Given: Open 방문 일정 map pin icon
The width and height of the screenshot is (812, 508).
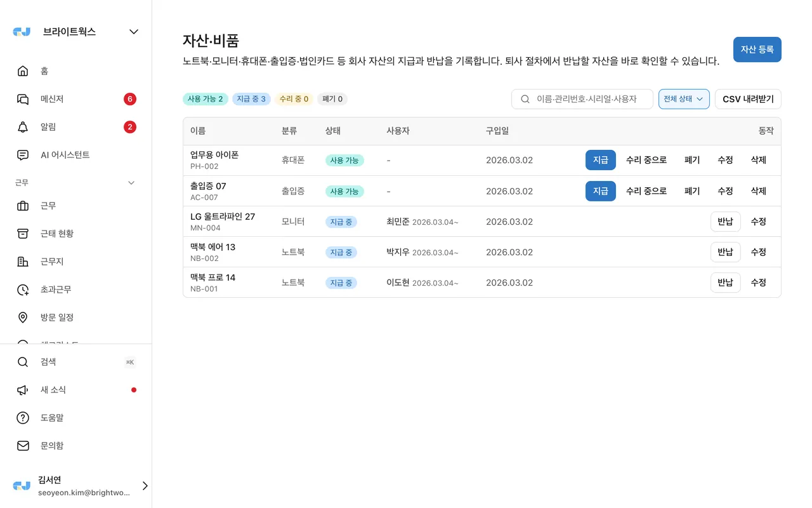Looking at the screenshot, I should (23, 317).
